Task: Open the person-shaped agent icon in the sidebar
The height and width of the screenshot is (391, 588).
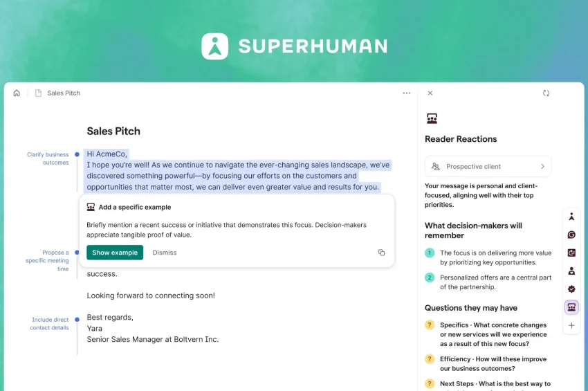Action: pos(571,271)
